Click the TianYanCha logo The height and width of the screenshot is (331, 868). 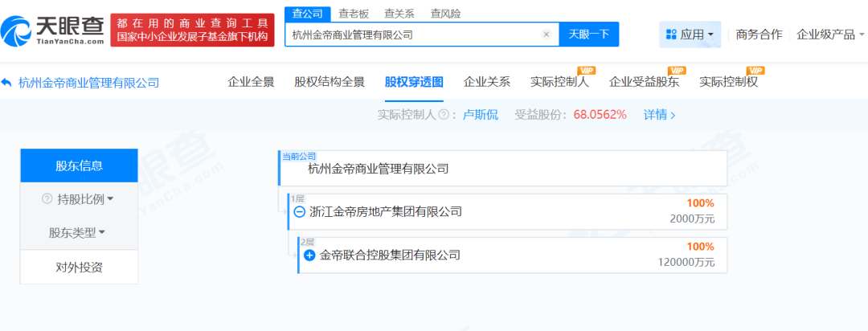pyautogui.click(x=53, y=30)
